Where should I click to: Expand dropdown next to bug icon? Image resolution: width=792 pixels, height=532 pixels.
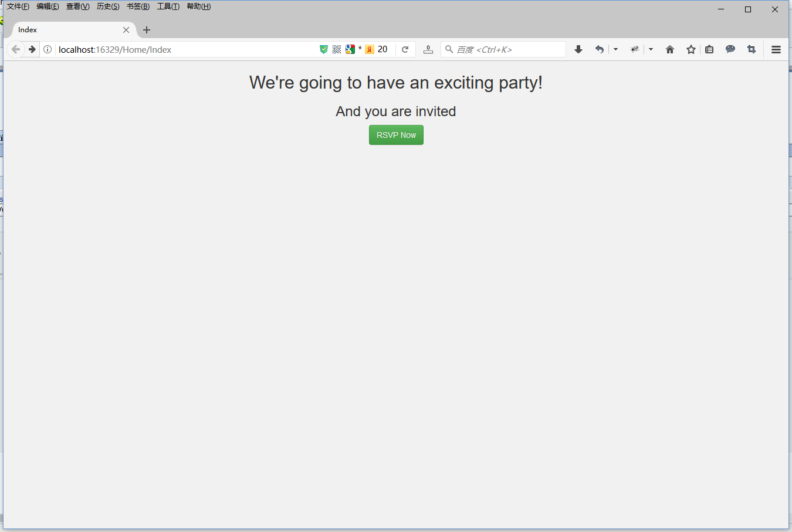click(651, 49)
